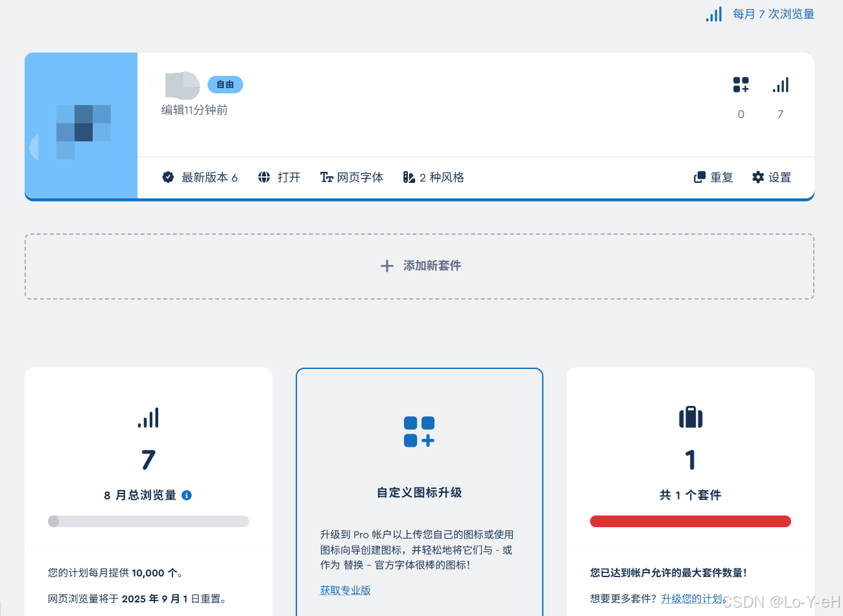Click the globe icon next to 打开
Viewport: 843px width, 616px height.
(264, 177)
